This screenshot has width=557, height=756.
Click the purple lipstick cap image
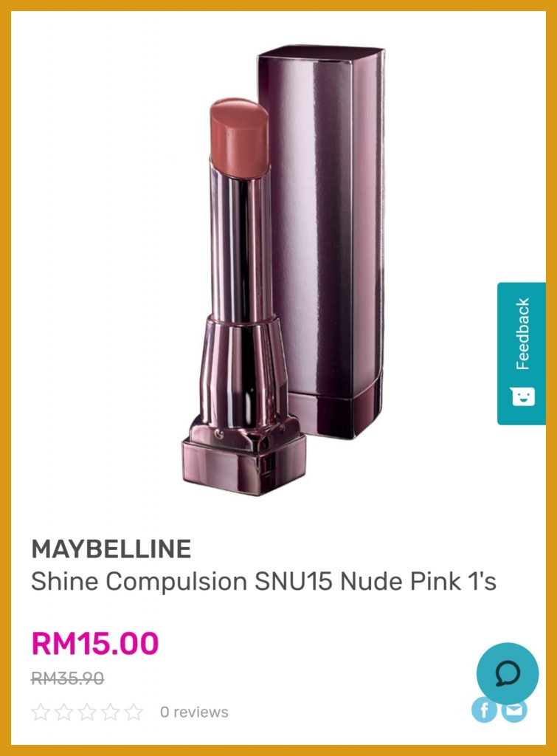(322, 241)
